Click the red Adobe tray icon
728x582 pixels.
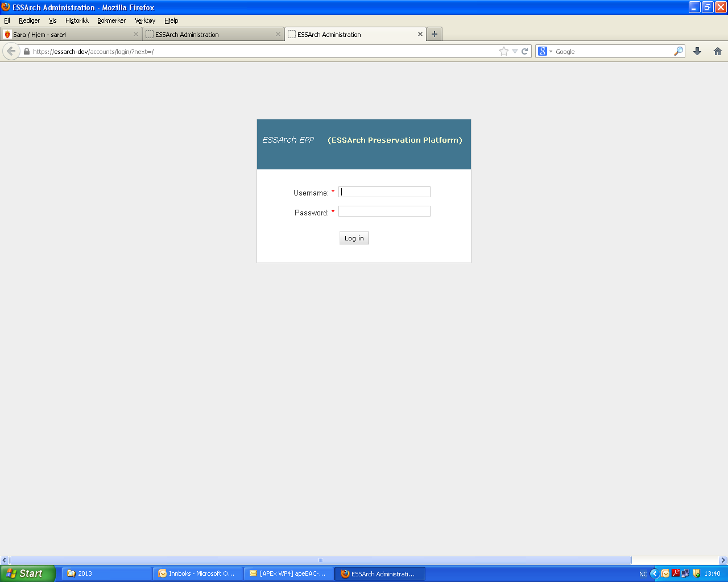point(676,573)
